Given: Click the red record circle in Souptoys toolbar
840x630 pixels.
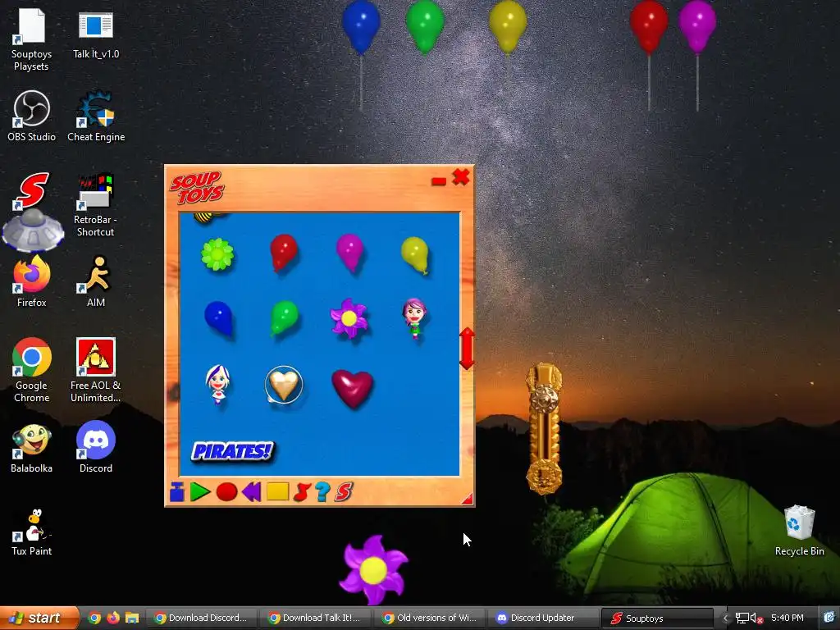Looking at the screenshot, I should coord(226,492).
